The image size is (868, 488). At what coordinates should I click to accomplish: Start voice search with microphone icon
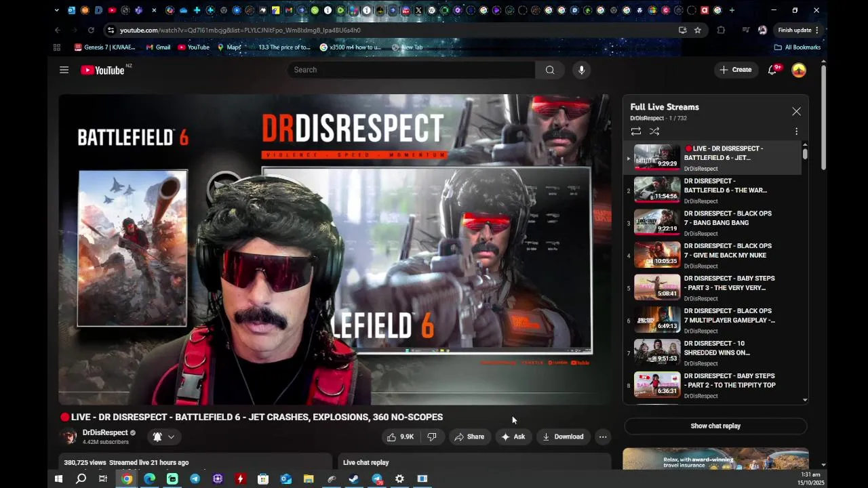581,70
